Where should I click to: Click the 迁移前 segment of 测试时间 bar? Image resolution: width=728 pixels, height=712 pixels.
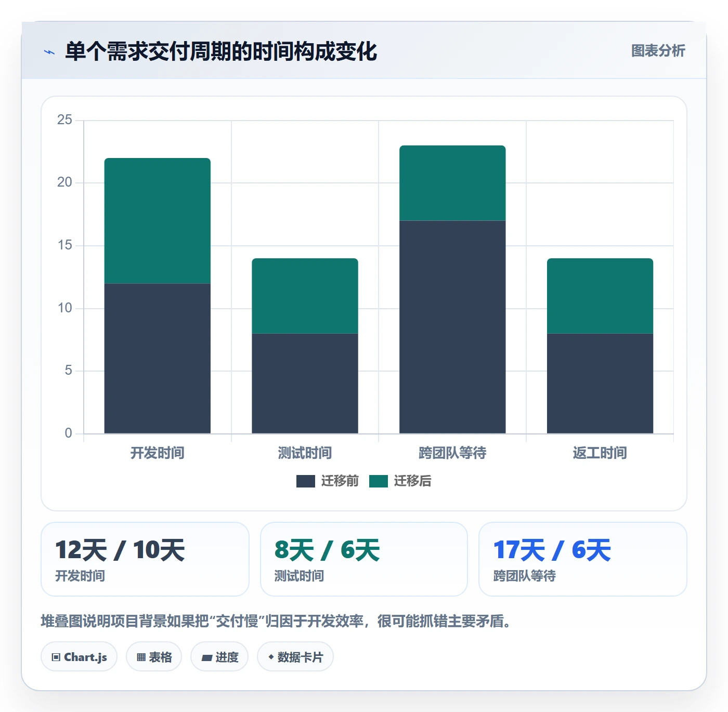[x=305, y=384]
